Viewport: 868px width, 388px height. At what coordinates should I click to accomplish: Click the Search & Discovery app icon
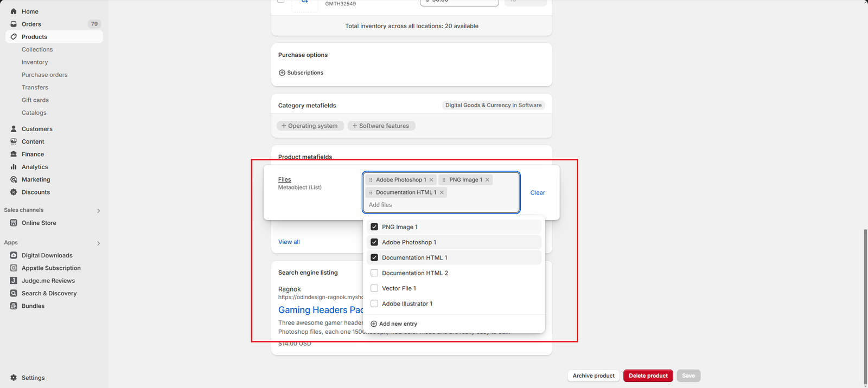click(x=14, y=293)
